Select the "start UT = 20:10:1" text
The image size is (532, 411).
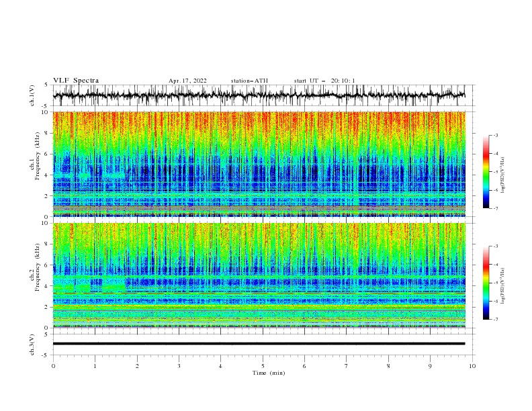pyautogui.click(x=324, y=81)
